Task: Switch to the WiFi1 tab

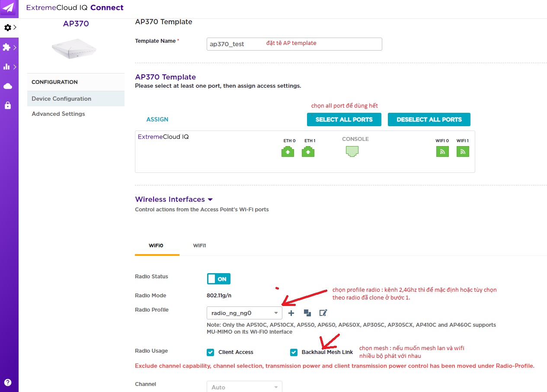Action: [199, 245]
